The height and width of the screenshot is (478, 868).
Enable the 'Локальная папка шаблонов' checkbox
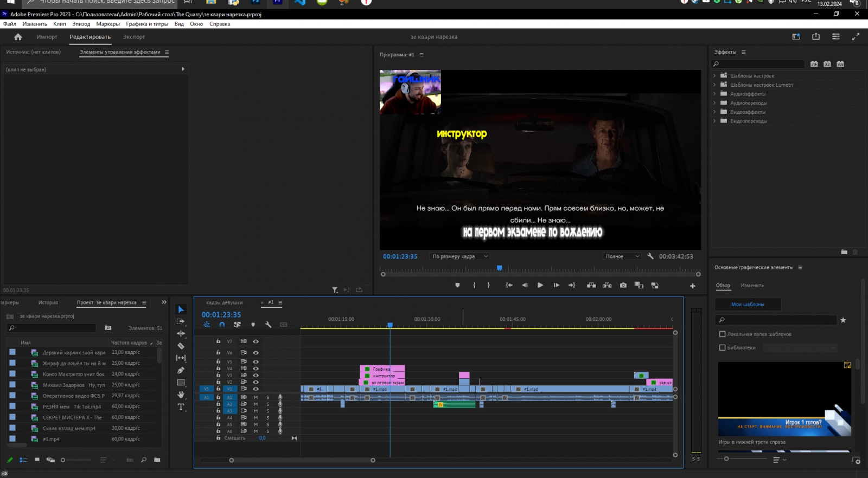pyautogui.click(x=722, y=334)
